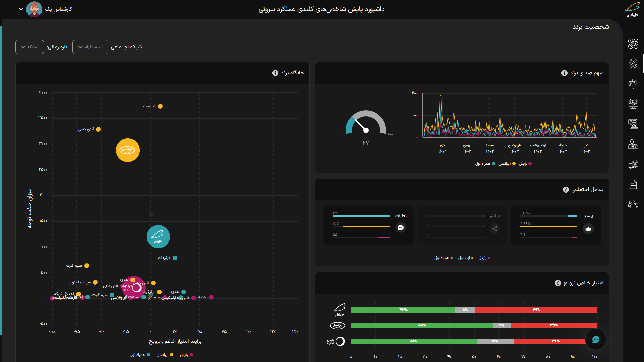Click the «شخصیت برند» page heading

[x=591, y=27]
